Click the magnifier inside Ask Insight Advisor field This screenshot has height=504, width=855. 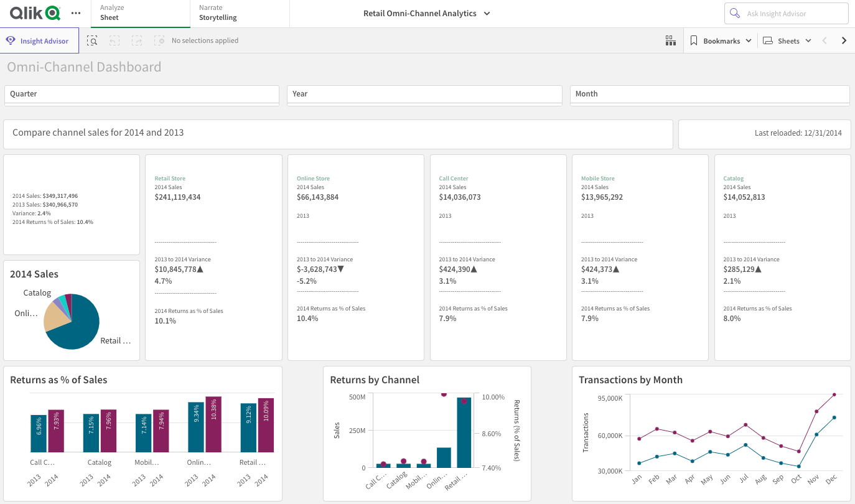734,13
